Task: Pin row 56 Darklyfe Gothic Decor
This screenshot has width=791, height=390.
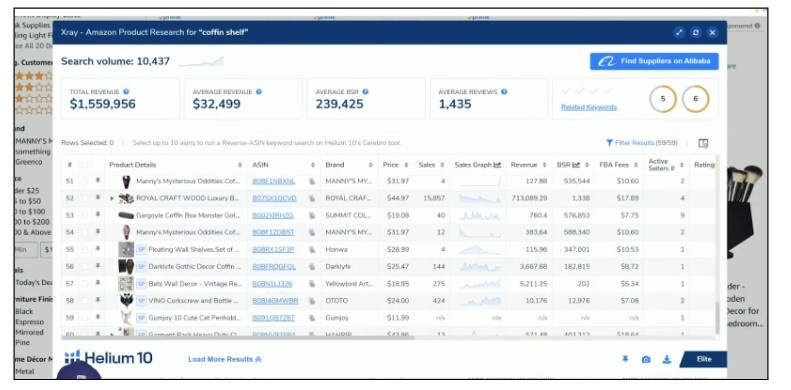Action: (x=97, y=266)
